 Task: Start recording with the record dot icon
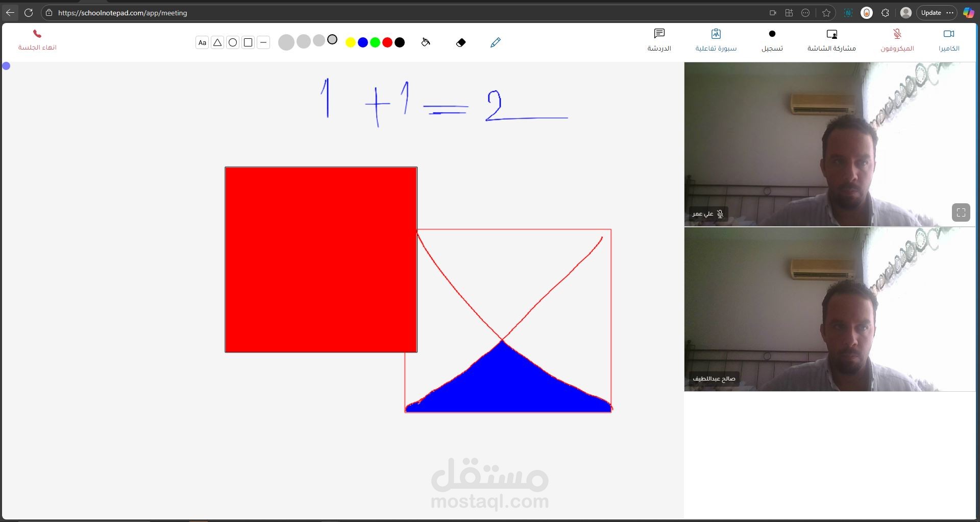pyautogui.click(x=772, y=34)
